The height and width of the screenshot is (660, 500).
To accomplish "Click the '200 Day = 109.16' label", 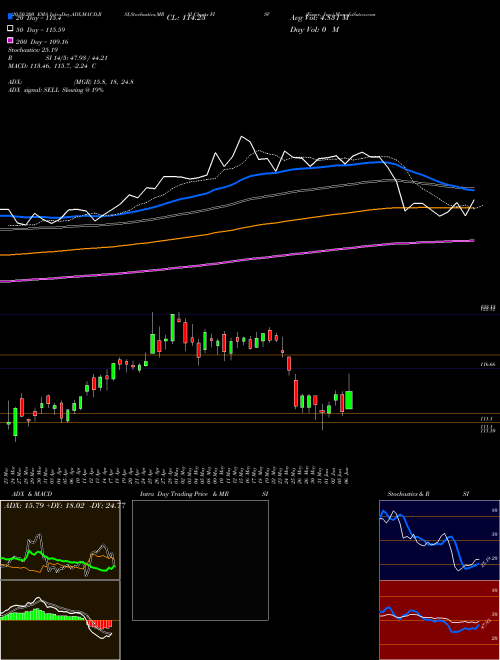I will coord(43,42).
